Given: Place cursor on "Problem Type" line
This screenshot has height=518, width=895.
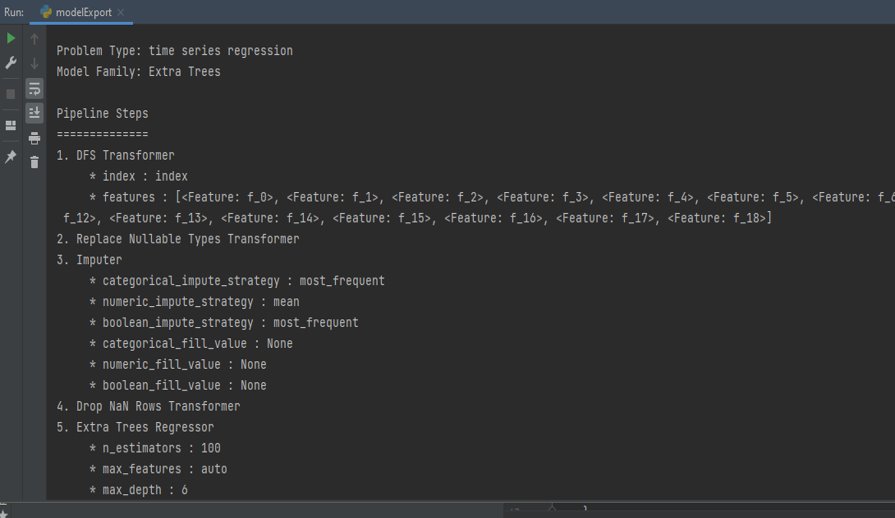Looking at the screenshot, I should tap(174, 50).
